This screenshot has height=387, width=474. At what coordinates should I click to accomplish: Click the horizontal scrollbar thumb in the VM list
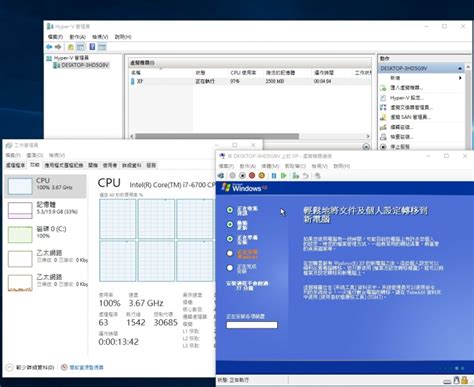217,136
